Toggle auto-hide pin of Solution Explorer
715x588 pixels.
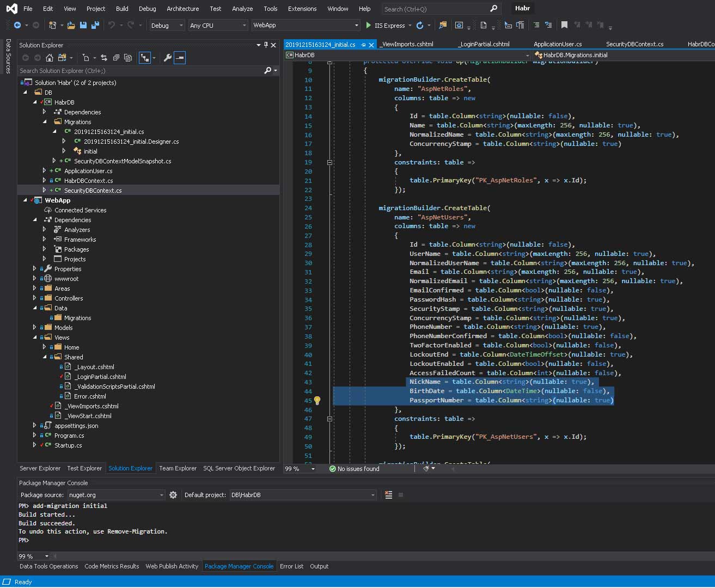point(266,45)
